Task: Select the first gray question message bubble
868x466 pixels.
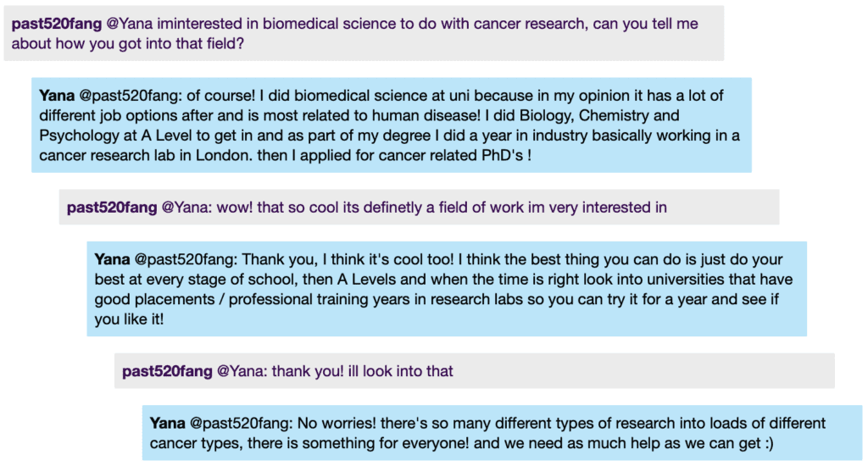Action: pos(364,33)
